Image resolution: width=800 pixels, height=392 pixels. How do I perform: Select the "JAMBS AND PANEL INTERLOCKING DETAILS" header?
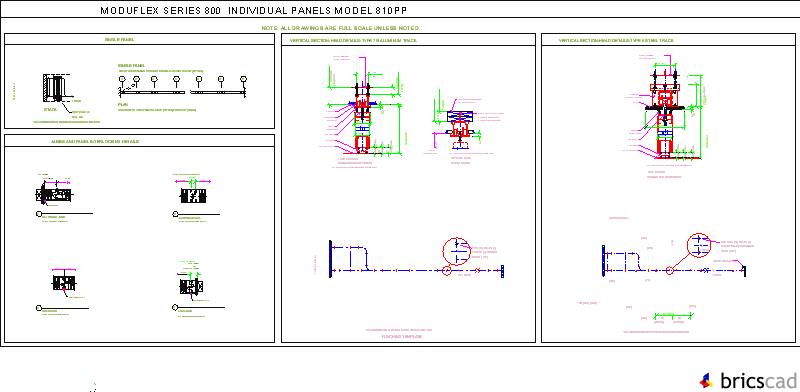click(x=95, y=141)
